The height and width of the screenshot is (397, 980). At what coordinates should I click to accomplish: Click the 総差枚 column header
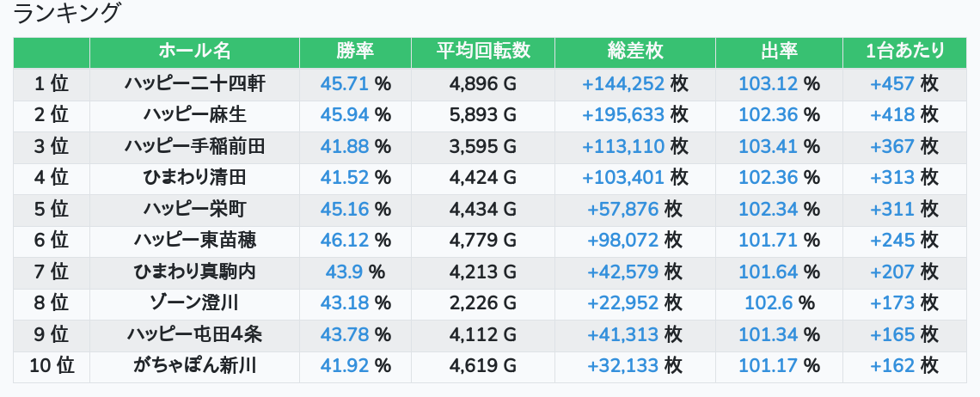tap(634, 52)
